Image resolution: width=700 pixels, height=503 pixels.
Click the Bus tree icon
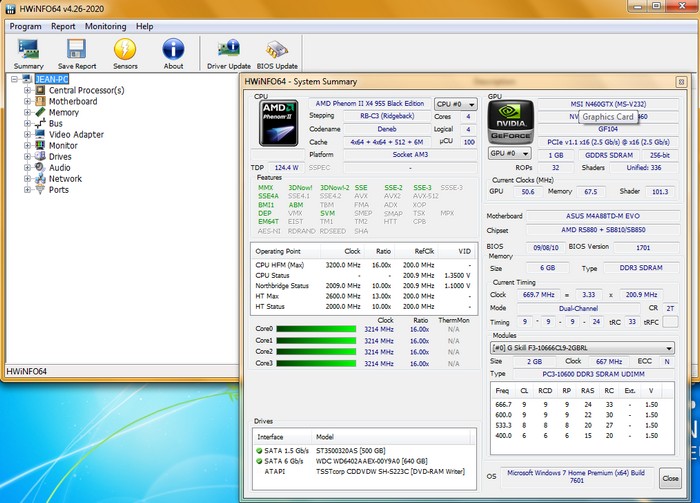40,123
